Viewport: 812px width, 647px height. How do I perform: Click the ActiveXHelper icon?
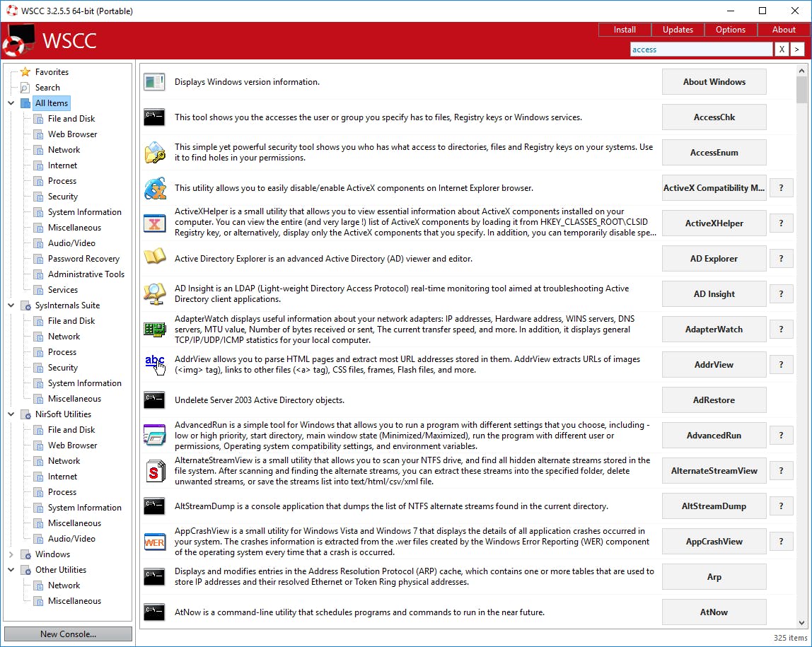pos(154,223)
